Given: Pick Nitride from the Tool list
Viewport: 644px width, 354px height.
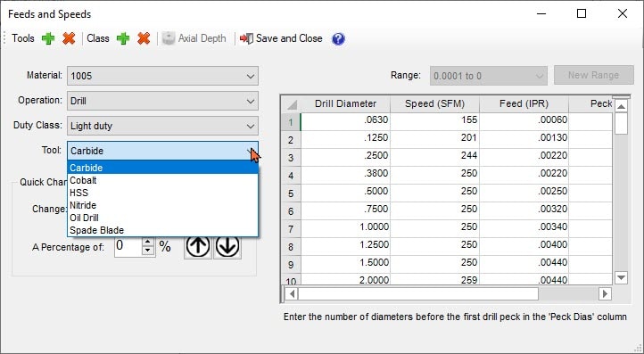Looking at the screenshot, I should tap(162, 205).
